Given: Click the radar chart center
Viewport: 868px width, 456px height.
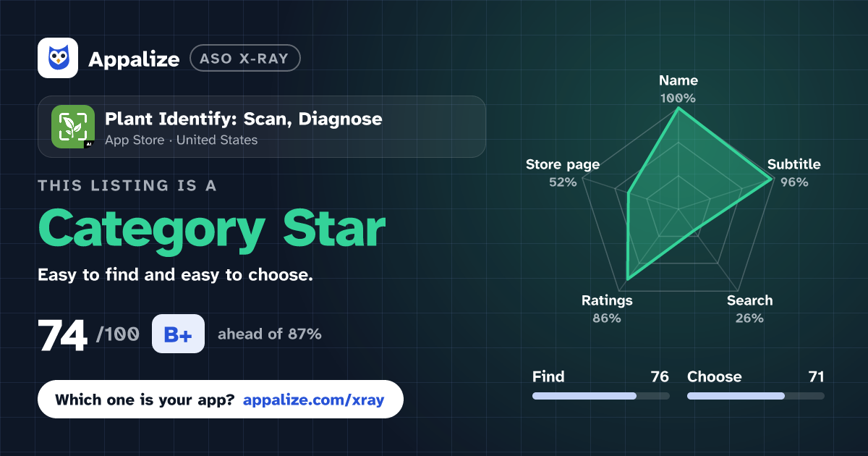Looking at the screenshot, I should pyautogui.click(x=678, y=210).
